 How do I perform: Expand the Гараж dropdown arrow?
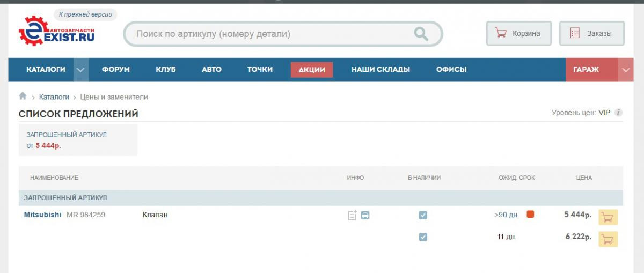[626, 70]
